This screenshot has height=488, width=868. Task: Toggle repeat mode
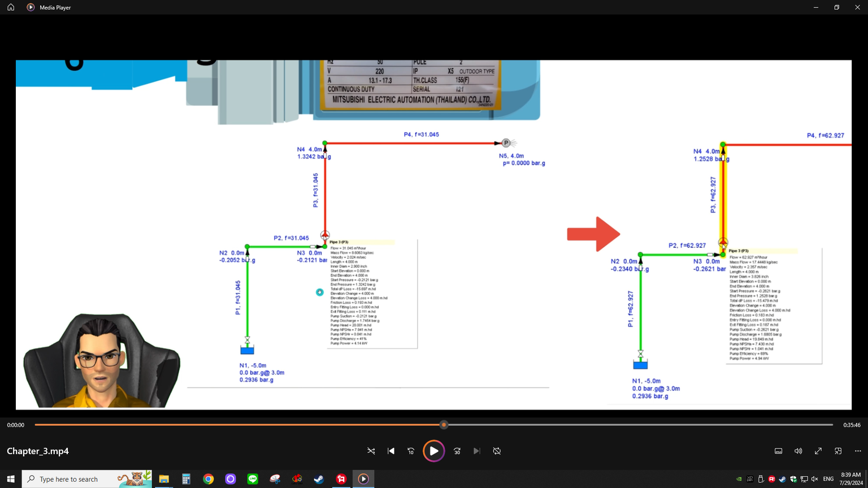click(x=497, y=451)
